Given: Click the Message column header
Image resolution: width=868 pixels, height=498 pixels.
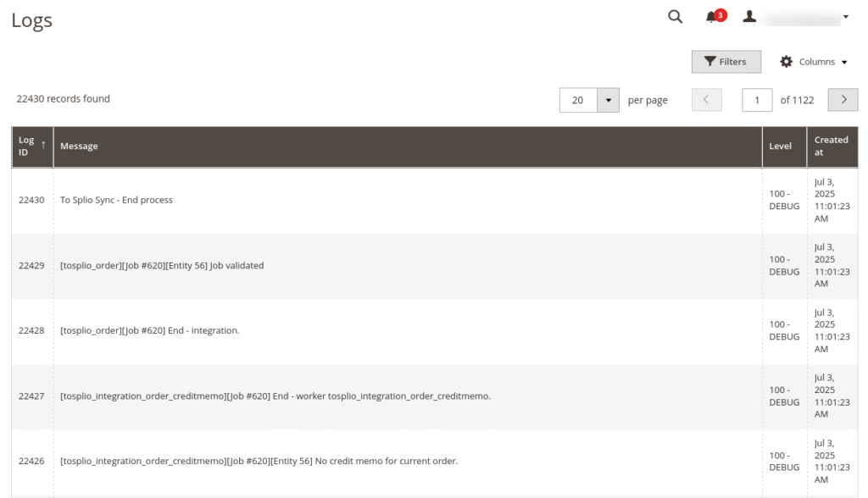Looking at the screenshot, I should point(79,146).
